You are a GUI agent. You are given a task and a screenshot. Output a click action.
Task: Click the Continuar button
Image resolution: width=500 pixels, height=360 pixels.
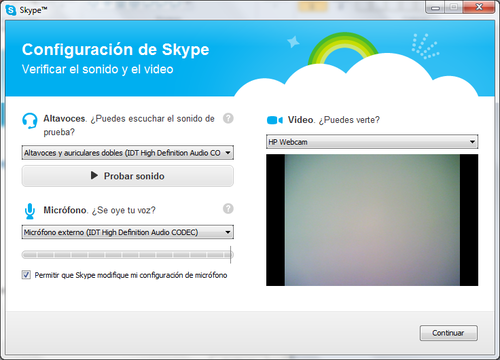tap(448, 333)
